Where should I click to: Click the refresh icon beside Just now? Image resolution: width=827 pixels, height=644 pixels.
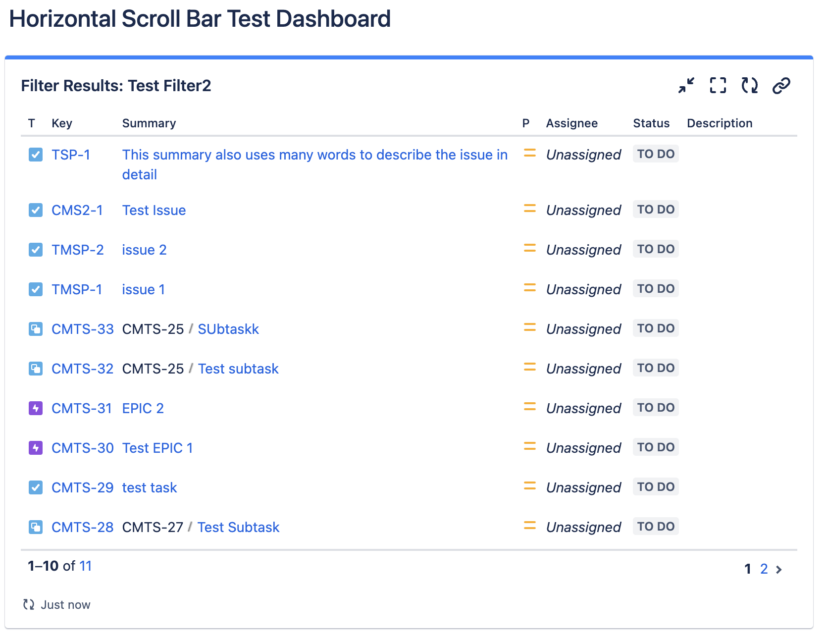coord(29,604)
